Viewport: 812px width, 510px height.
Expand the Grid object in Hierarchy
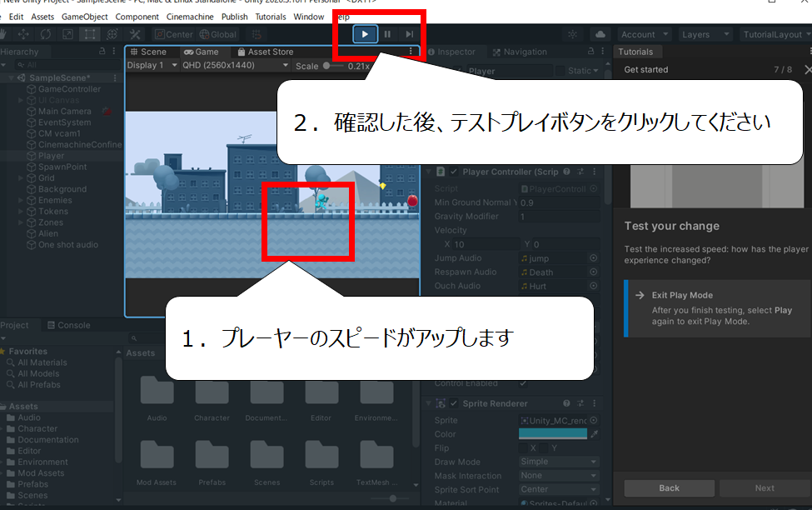coord(21,177)
